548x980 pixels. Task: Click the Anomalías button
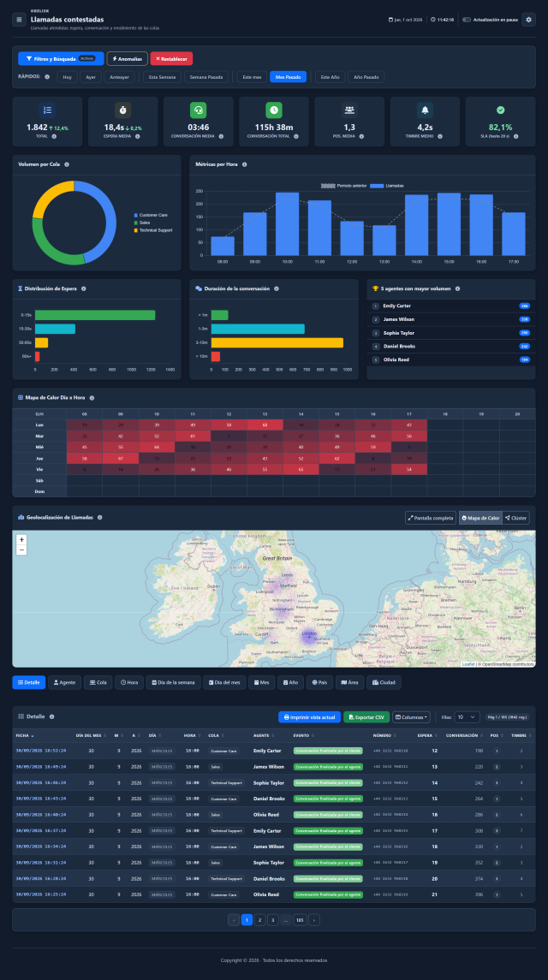click(x=127, y=58)
